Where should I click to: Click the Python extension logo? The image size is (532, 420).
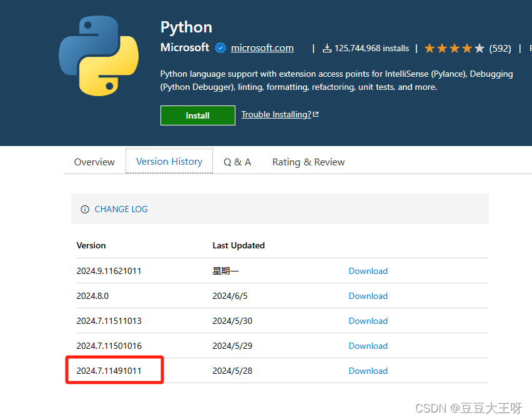99,56
